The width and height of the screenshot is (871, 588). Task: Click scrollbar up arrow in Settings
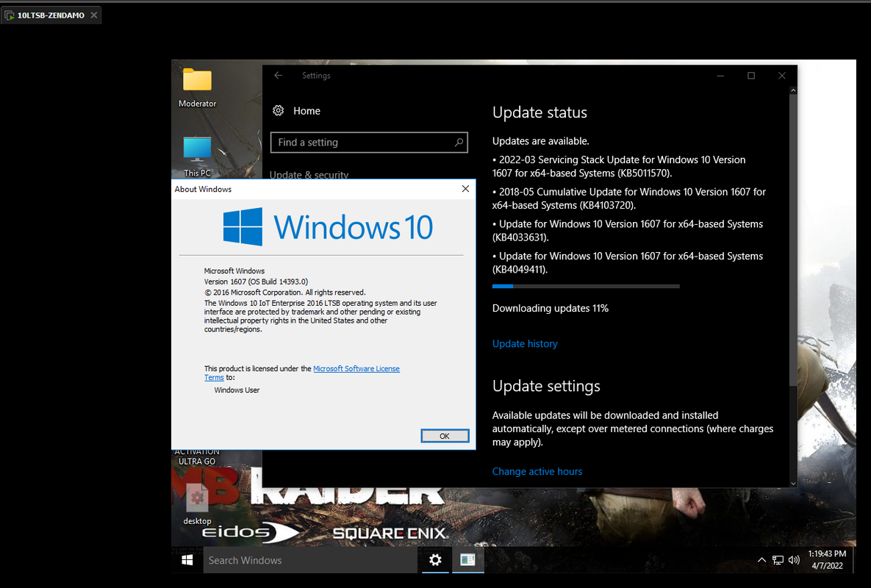pyautogui.click(x=793, y=90)
